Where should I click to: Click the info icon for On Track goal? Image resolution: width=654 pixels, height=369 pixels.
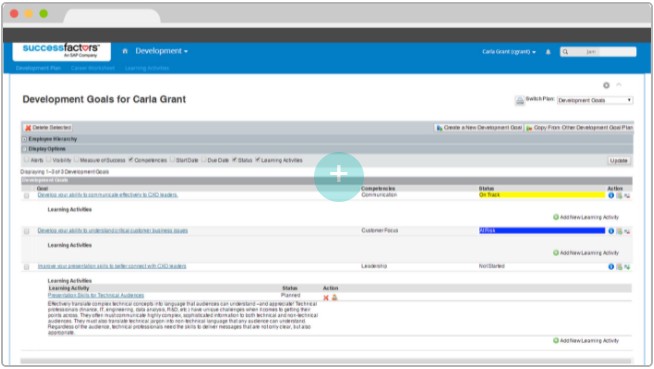coord(611,195)
